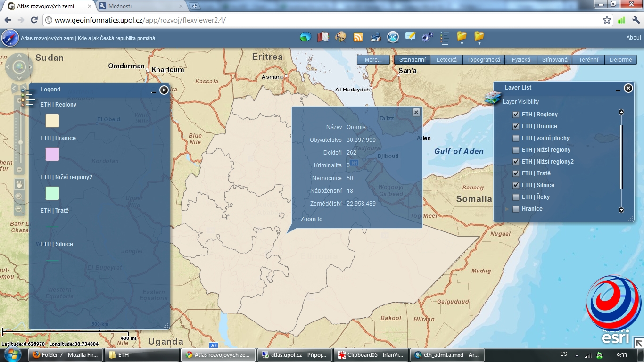Click the ETH | Regiony beige legend swatch
This screenshot has height=362, width=644.
click(x=52, y=121)
